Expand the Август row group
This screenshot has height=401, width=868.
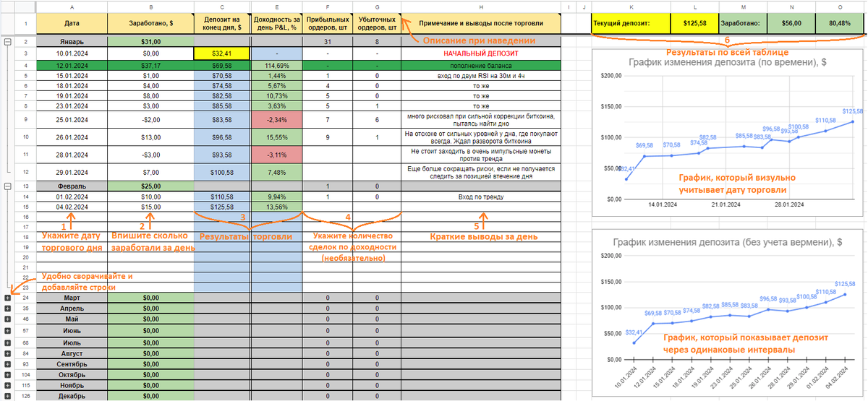pyautogui.click(x=7, y=353)
